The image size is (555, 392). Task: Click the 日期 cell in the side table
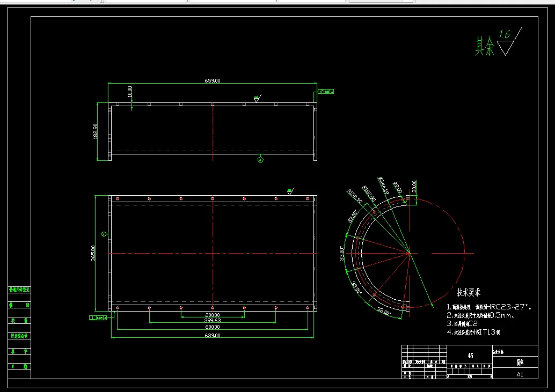(x=19, y=367)
